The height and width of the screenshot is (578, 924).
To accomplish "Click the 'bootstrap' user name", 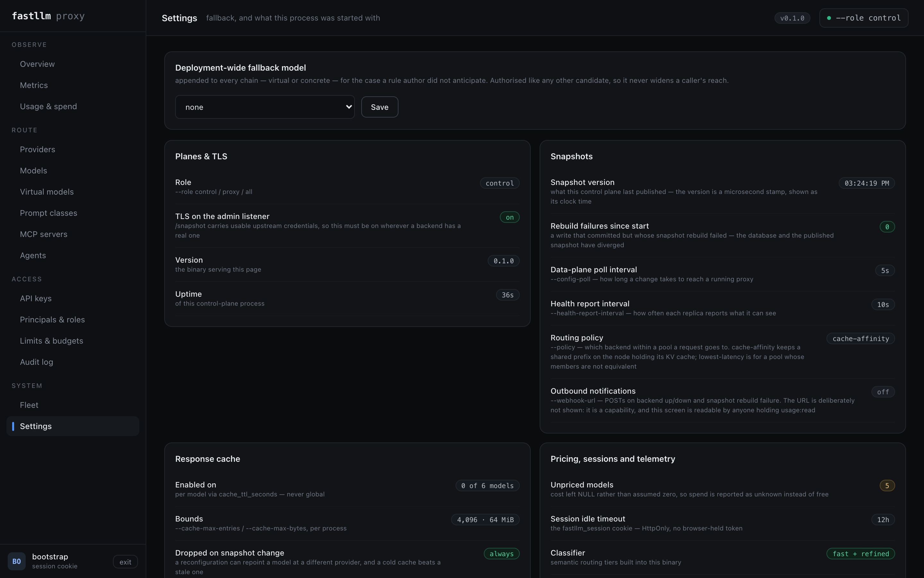I will pyautogui.click(x=50, y=556).
